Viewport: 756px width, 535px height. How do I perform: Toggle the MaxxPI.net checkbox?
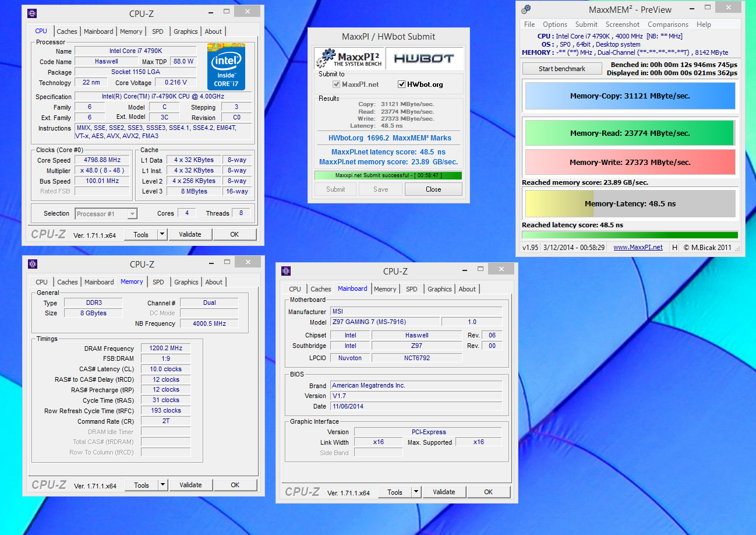click(337, 85)
